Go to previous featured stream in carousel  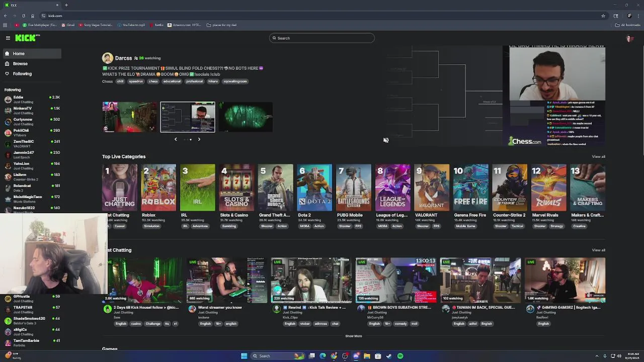pyautogui.click(x=176, y=139)
